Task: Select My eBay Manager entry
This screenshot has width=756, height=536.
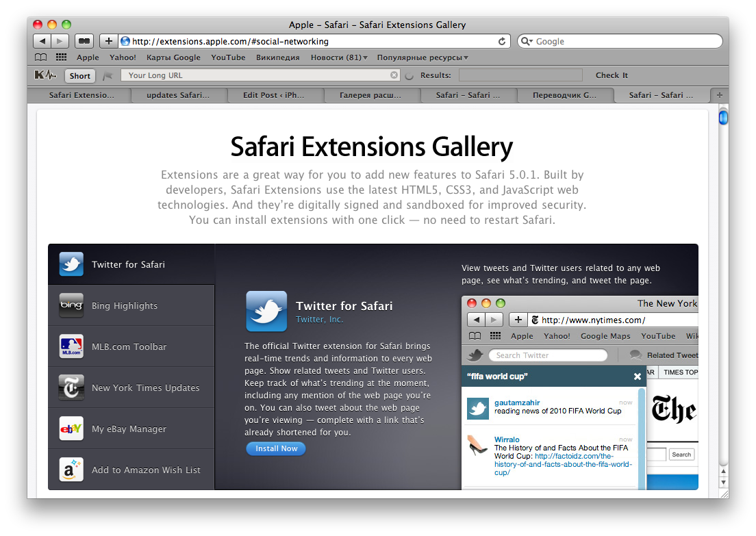Action: [x=131, y=429]
